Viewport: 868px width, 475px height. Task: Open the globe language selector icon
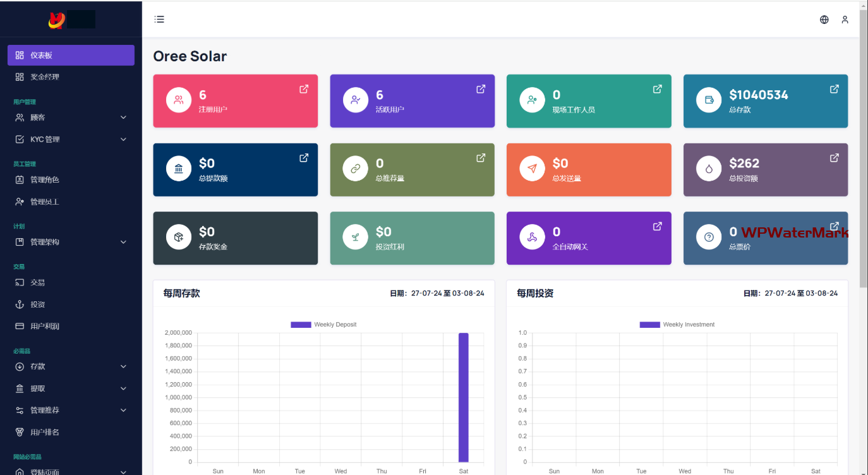824,20
